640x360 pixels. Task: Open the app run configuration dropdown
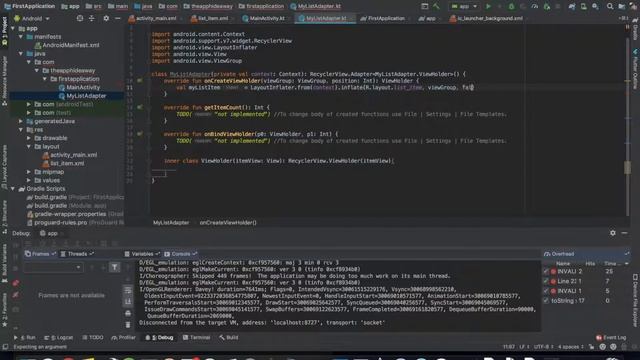pyautogui.click(x=464, y=6)
